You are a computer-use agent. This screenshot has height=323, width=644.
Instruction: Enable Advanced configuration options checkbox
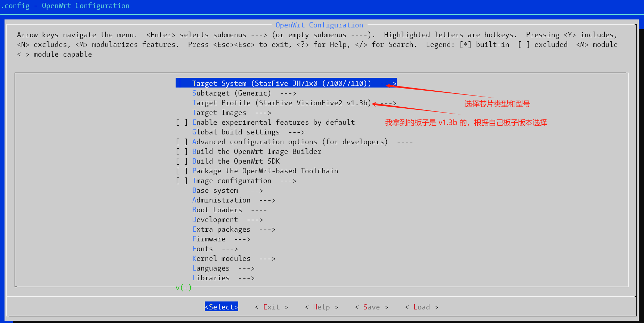point(182,142)
